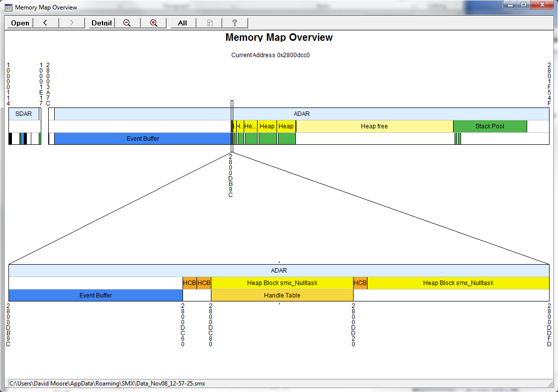Screen dimensions: 558x392
Task: Select the rightmost HCB block
Action: click(360, 283)
